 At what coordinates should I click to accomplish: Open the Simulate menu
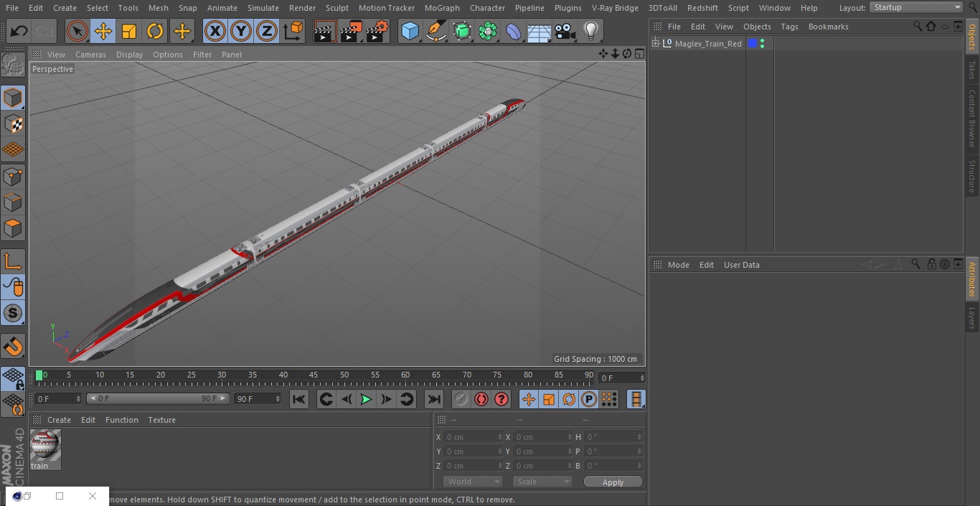(263, 8)
